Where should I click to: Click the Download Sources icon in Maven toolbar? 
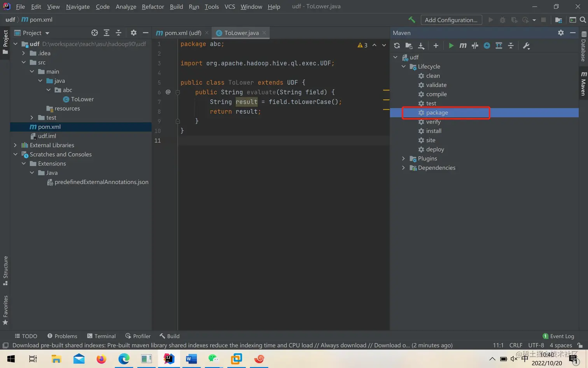coord(421,46)
